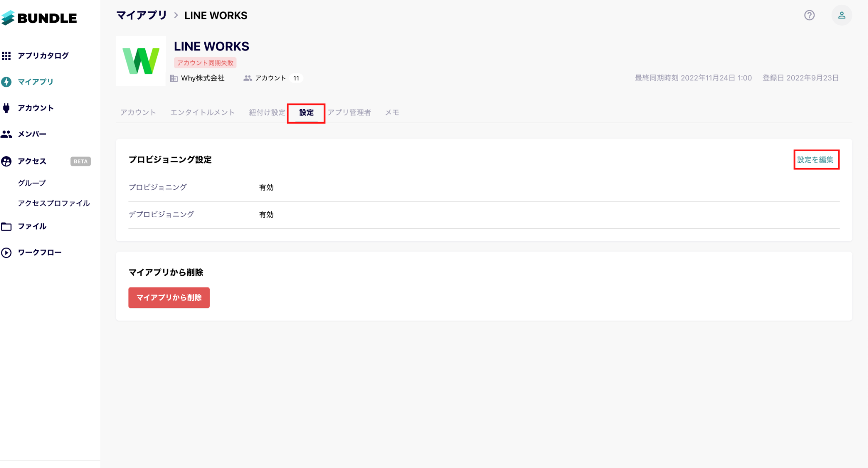Click the red マイアプリから削除 button
The height and width of the screenshot is (468, 868).
(x=169, y=298)
